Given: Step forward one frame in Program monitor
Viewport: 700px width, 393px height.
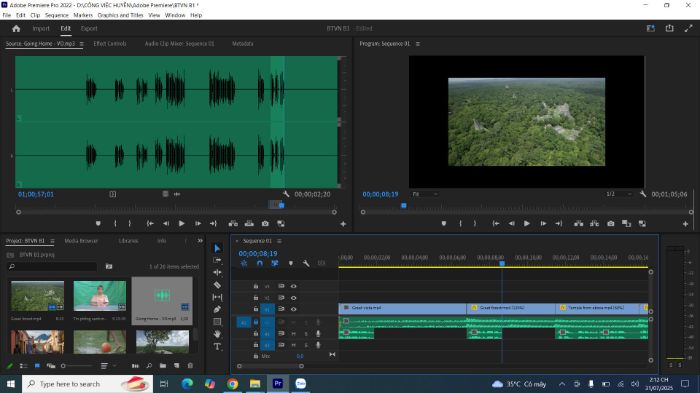Looking at the screenshot, I should click(543, 223).
